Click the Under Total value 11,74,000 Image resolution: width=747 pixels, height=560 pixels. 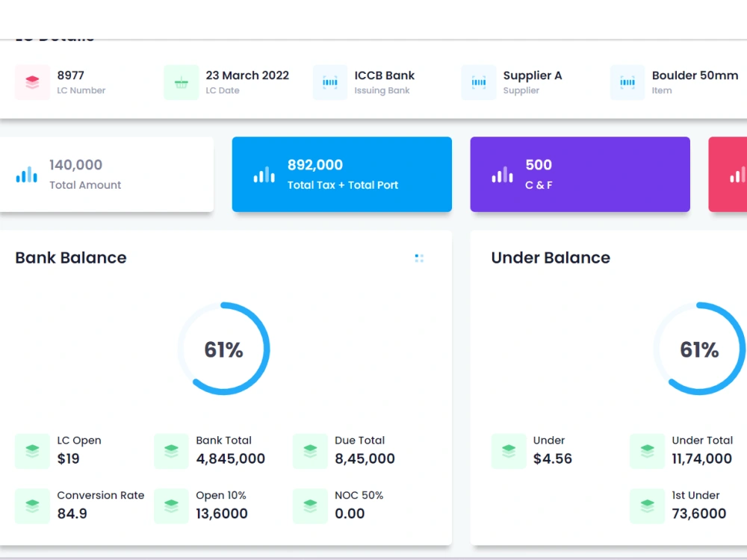(701, 458)
